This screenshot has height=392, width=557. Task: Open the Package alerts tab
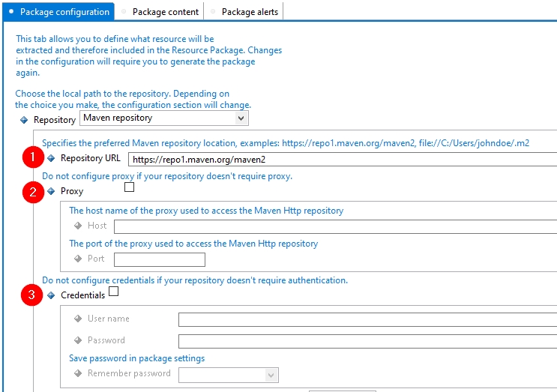pos(251,11)
